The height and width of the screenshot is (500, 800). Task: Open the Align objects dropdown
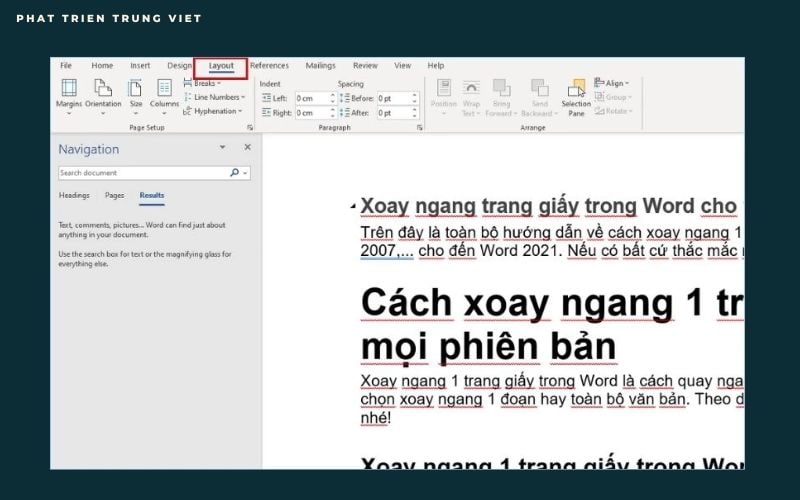(611, 83)
